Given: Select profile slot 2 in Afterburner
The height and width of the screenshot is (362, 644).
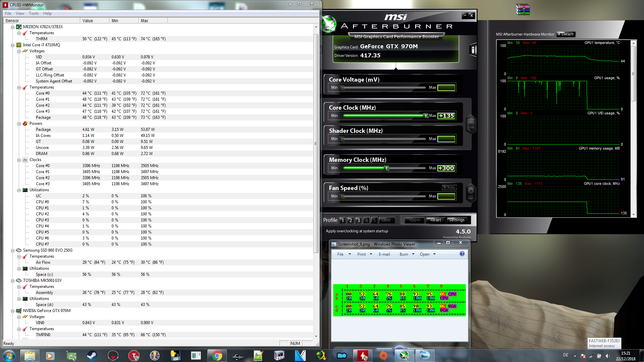Looking at the screenshot, I should (350, 220).
